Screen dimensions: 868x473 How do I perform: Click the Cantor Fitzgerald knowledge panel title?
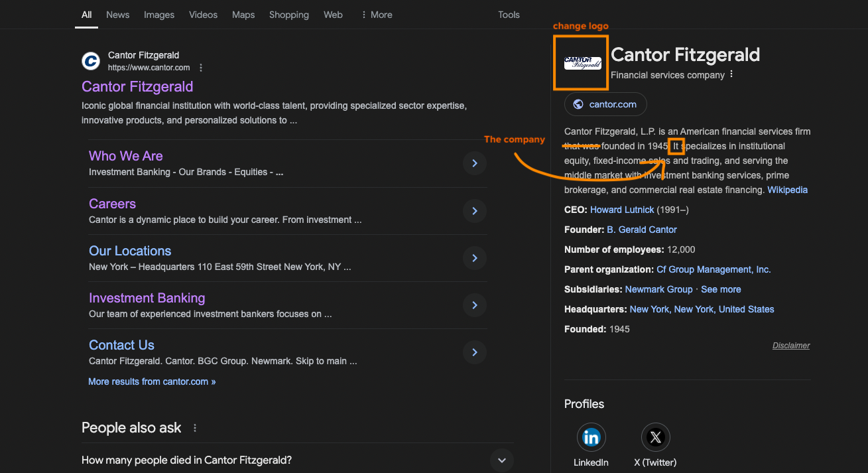point(686,54)
